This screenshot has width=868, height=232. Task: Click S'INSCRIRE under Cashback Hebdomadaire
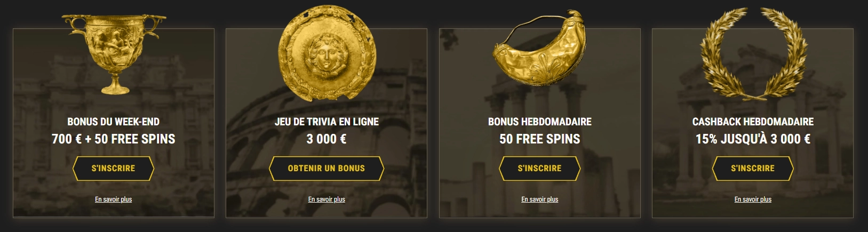753,169
